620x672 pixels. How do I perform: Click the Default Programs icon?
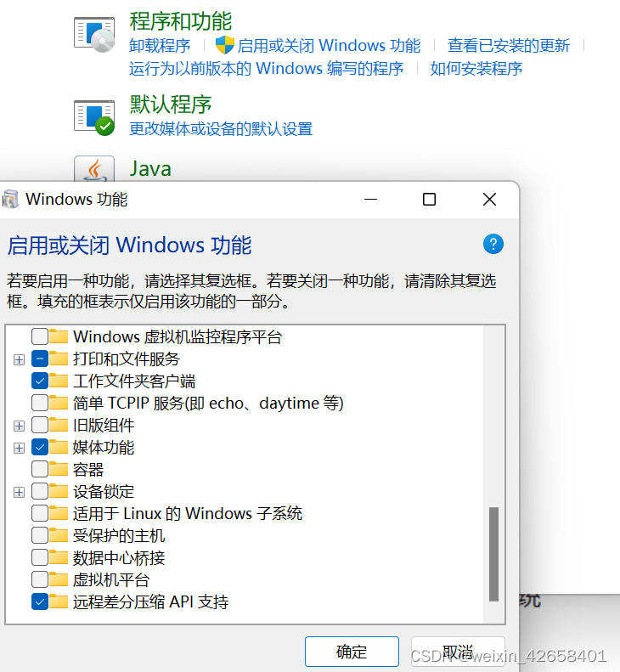pyautogui.click(x=94, y=117)
